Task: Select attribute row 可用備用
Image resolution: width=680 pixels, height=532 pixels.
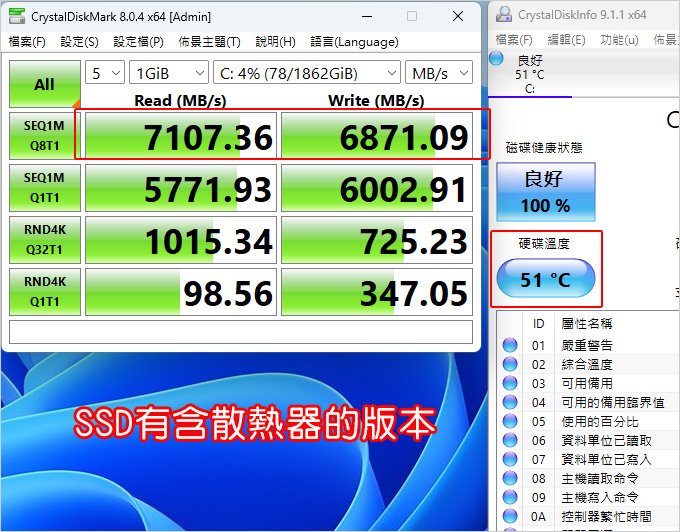Action: (x=588, y=383)
